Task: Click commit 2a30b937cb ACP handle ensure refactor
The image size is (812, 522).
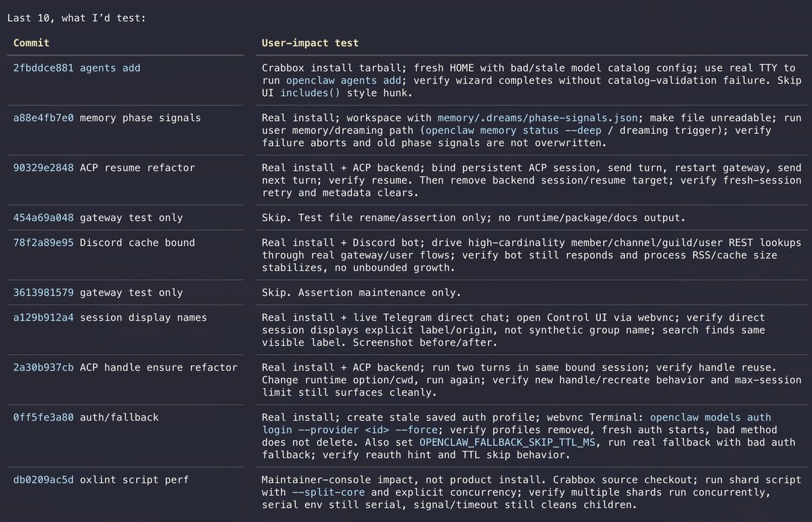Action: coord(125,368)
